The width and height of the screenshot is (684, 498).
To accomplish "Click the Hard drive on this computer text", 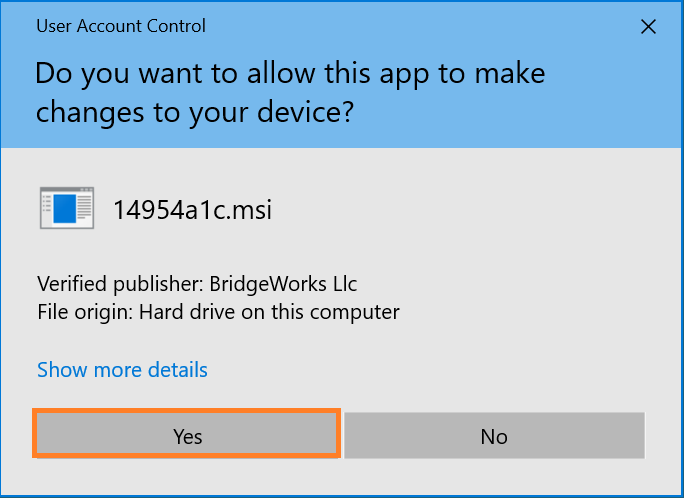I will click(x=269, y=312).
